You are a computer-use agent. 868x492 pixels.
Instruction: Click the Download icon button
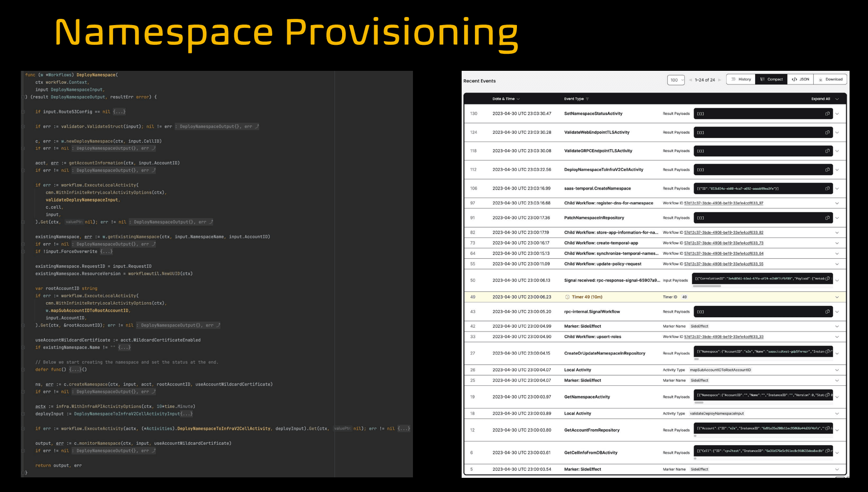[830, 79]
